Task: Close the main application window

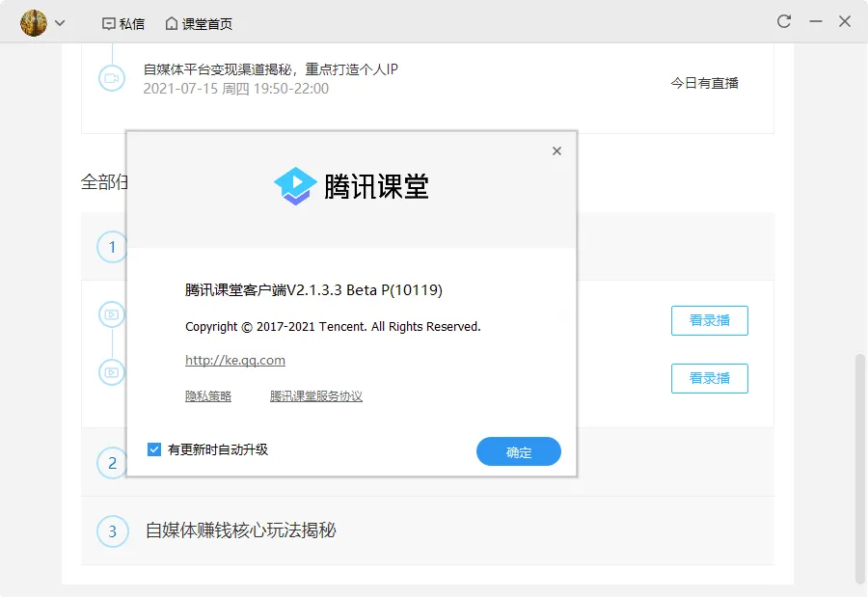Action: [845, 21]
